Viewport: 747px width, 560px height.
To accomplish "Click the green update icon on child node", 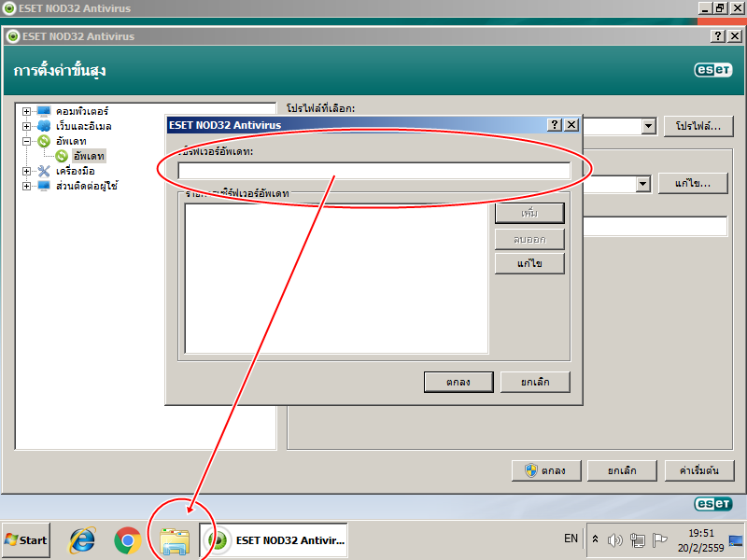I will click(62, 156).
